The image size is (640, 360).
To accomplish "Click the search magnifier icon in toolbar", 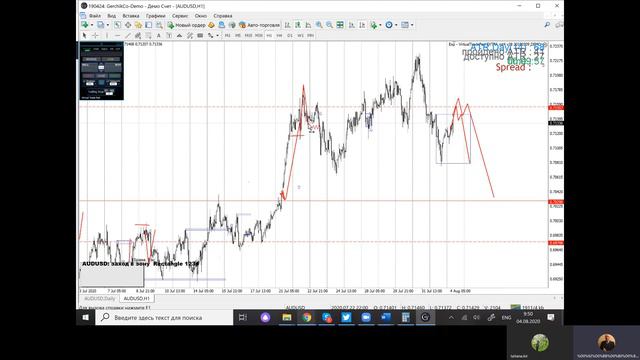I will (547, 25).
